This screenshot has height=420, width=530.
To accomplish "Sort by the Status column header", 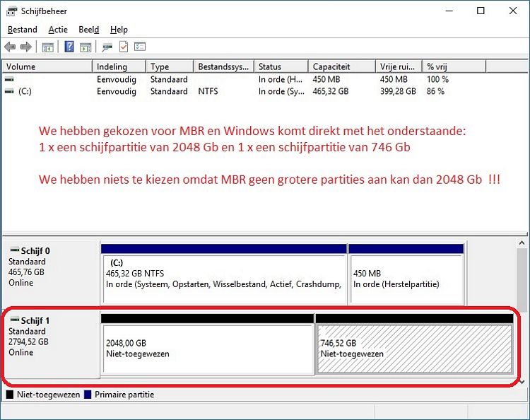I will point(281,66).
